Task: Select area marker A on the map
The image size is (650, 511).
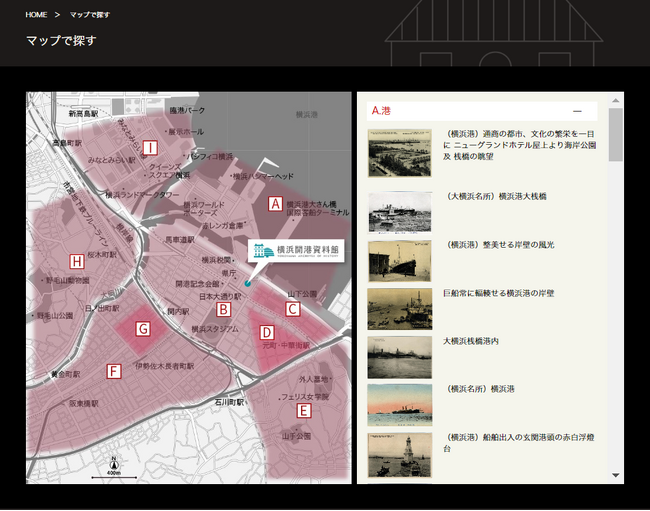Action: (x=275, y=203)
